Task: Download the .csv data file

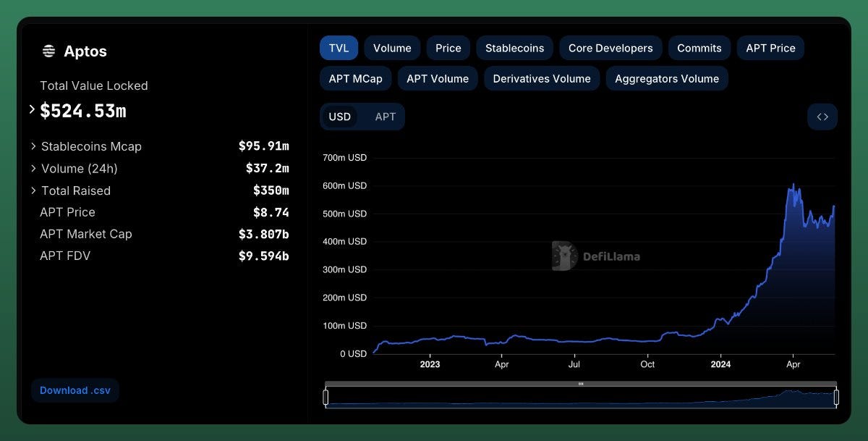Action: 75,390
